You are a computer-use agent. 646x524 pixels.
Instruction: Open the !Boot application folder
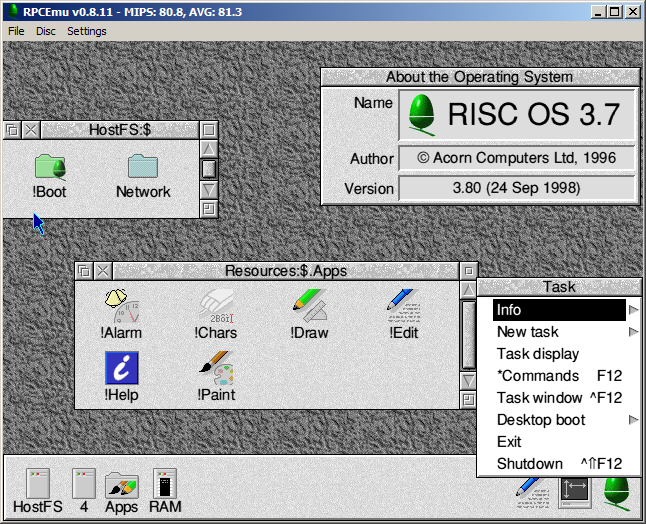point(49,176)
